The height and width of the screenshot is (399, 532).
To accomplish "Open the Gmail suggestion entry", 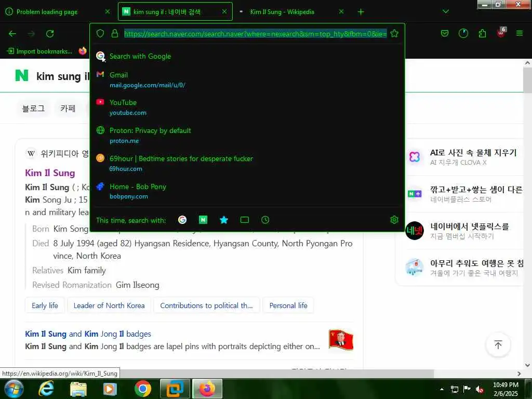I will coord(247,79).
